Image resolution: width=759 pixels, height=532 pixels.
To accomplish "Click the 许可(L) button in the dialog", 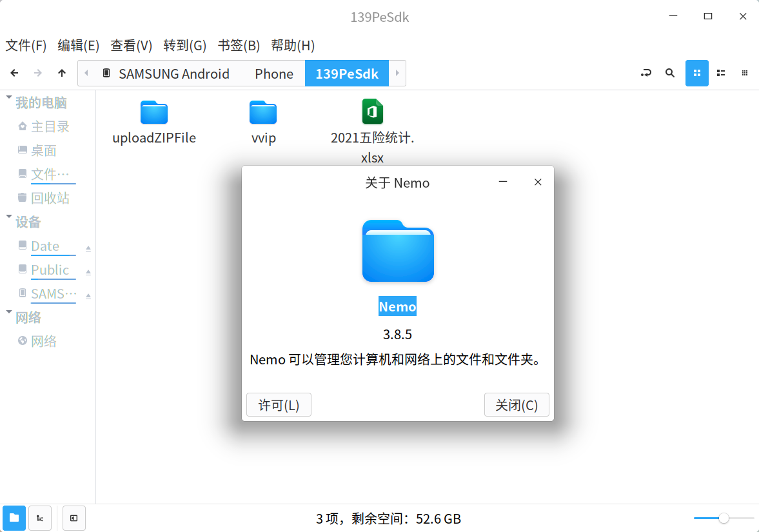I will pyautogui.click(x=279, y=405).
